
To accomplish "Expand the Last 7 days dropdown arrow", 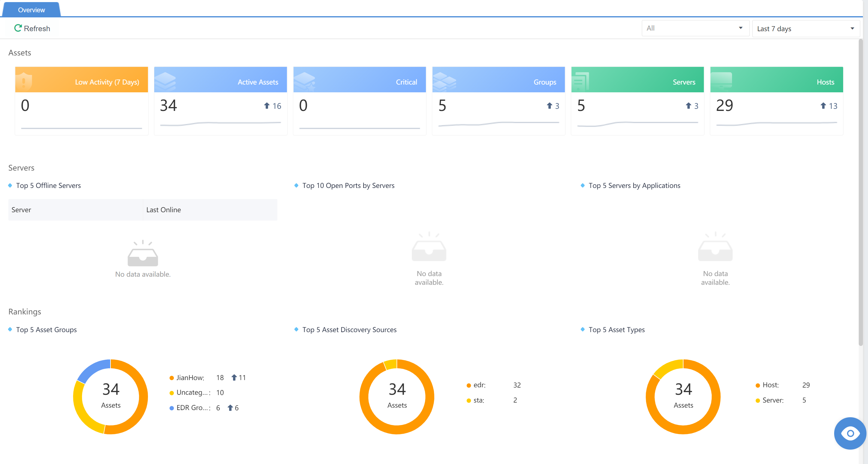I will [x=852, y=29].
